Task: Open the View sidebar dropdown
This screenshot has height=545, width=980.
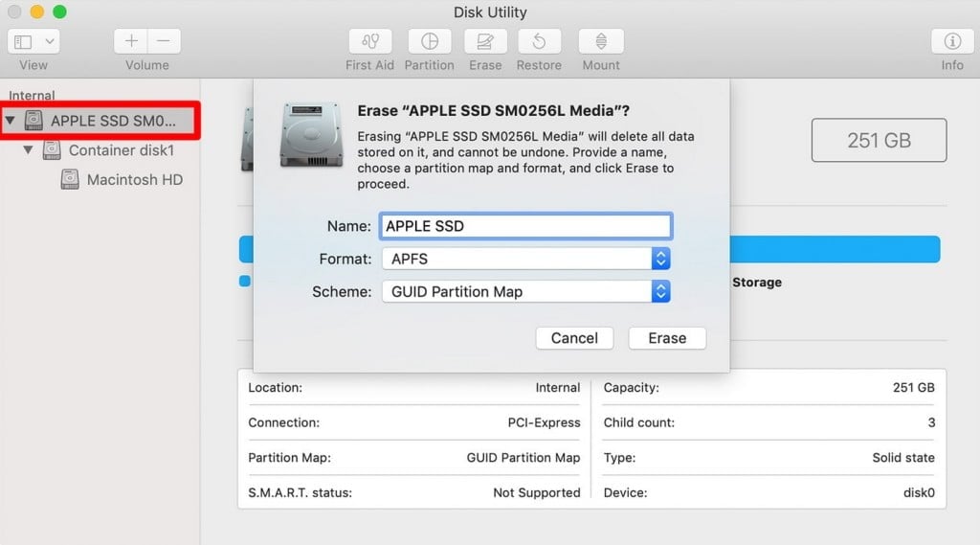Action: click(x=33, y=42)
